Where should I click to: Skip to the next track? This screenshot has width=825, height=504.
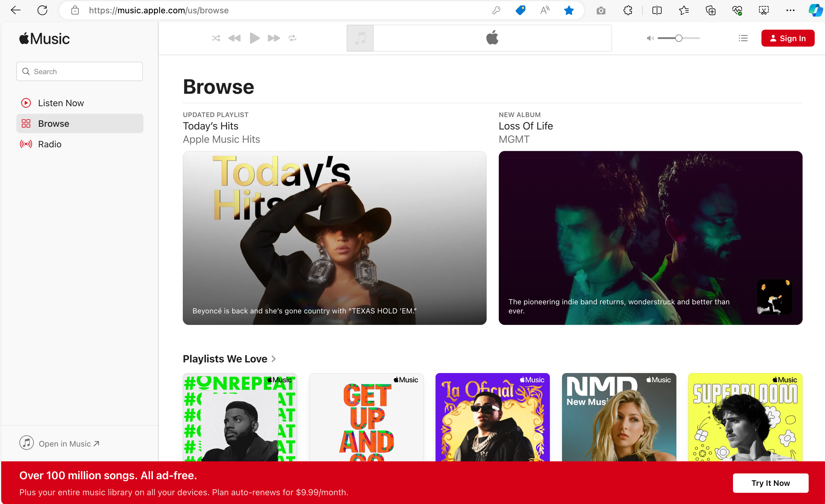point(274,38)
